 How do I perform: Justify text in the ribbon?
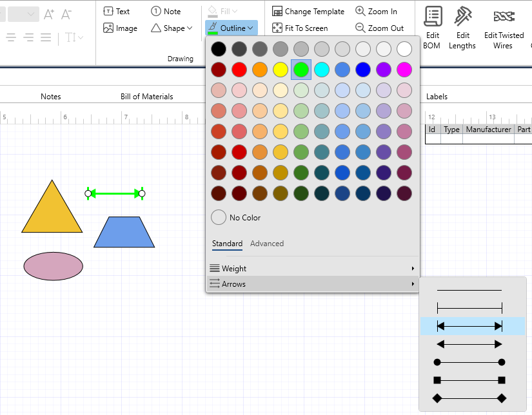tap(46, 37)
